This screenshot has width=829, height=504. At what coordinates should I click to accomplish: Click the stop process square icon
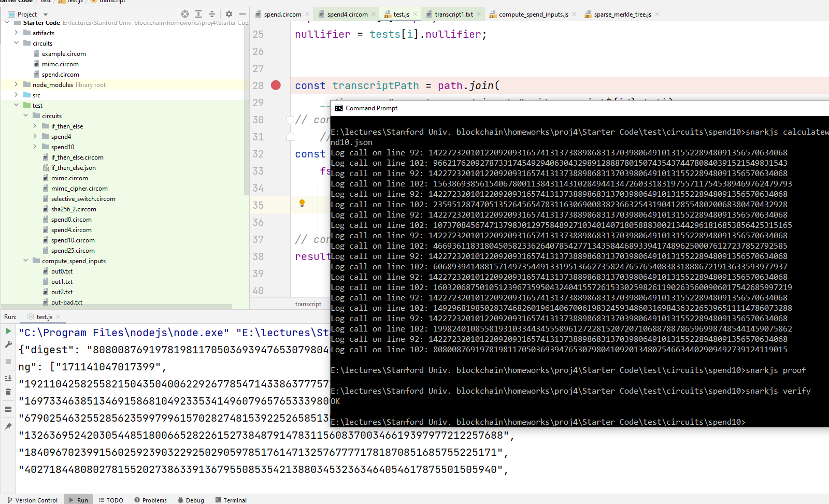8,362
